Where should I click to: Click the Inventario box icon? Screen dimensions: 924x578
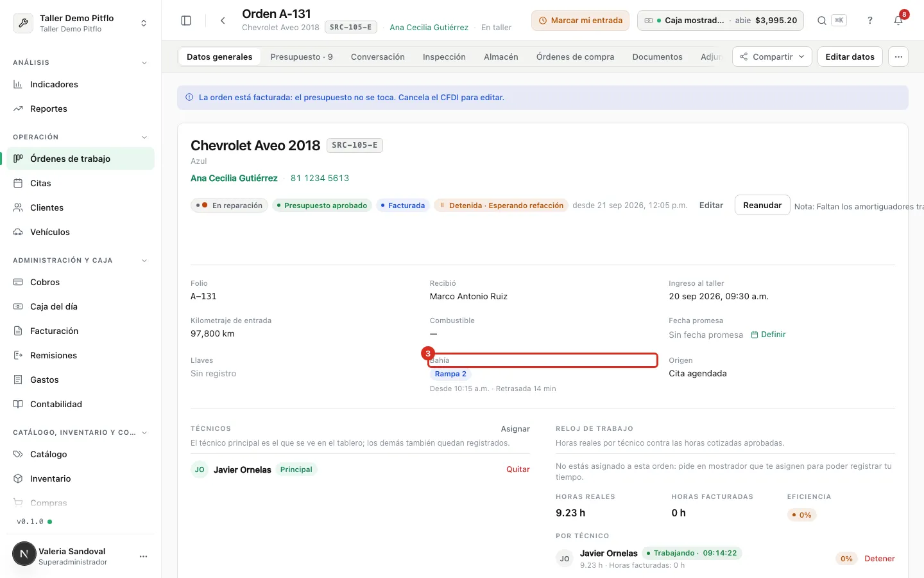click(18, 478)
